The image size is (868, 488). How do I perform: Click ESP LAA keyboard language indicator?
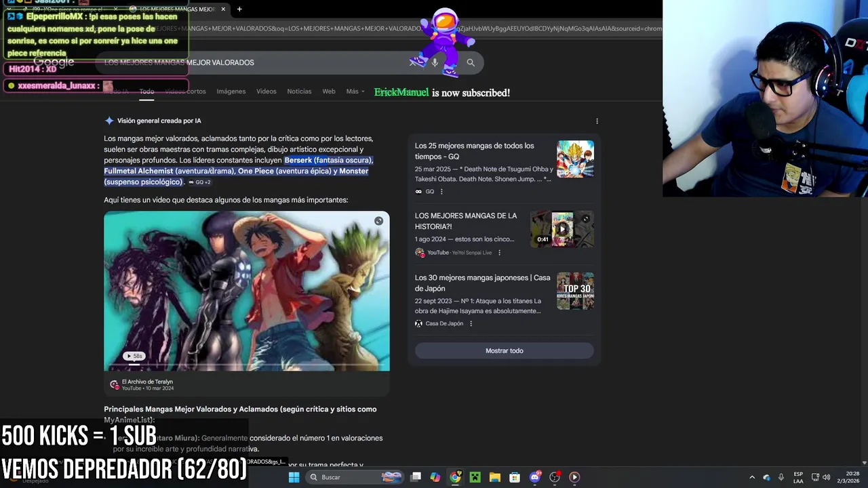(x=798, y=477)
